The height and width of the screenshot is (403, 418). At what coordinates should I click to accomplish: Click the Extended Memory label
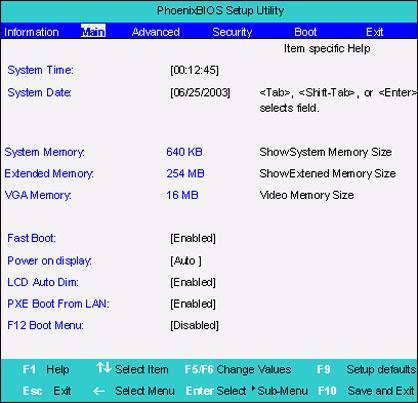pos(49,174)
